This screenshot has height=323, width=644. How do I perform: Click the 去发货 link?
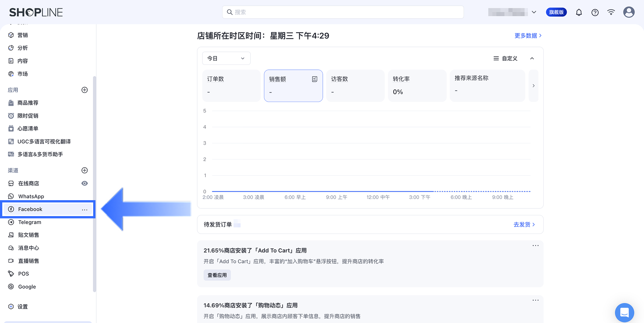(x=524, y=225)
